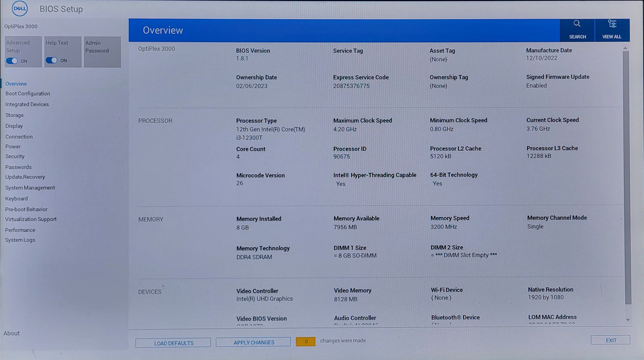Go to the Passwords section

(x=19, y=167)
